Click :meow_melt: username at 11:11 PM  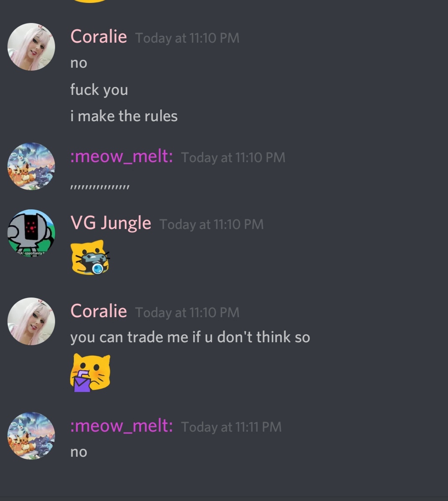point(121,426)
